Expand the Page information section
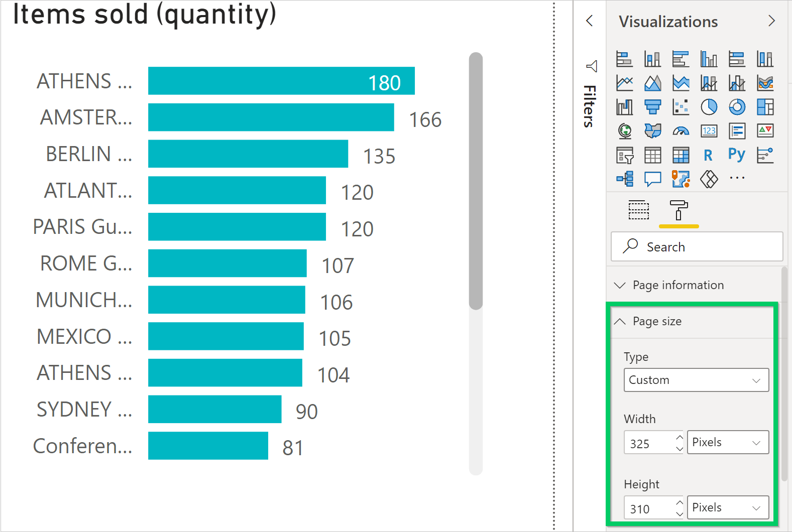Screen dimensions: 792x532 [678, 285]
